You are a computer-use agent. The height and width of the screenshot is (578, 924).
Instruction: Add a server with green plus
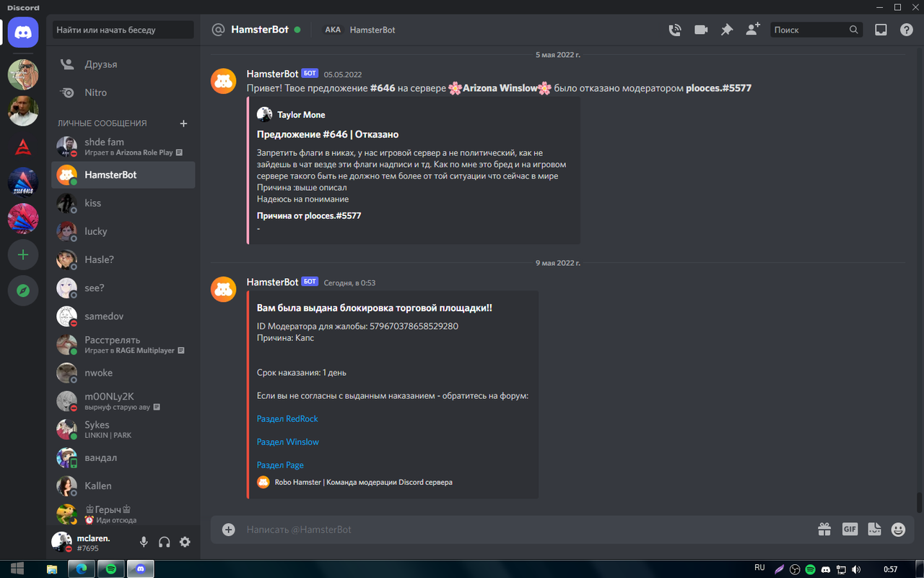tap(23, 255)
